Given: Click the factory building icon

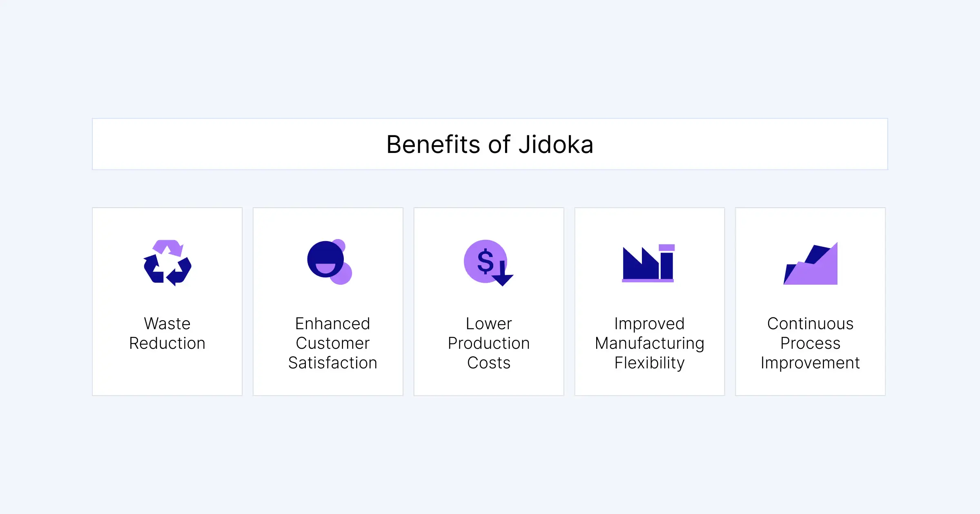Looking at the screenshot, I should pos(648,263).
